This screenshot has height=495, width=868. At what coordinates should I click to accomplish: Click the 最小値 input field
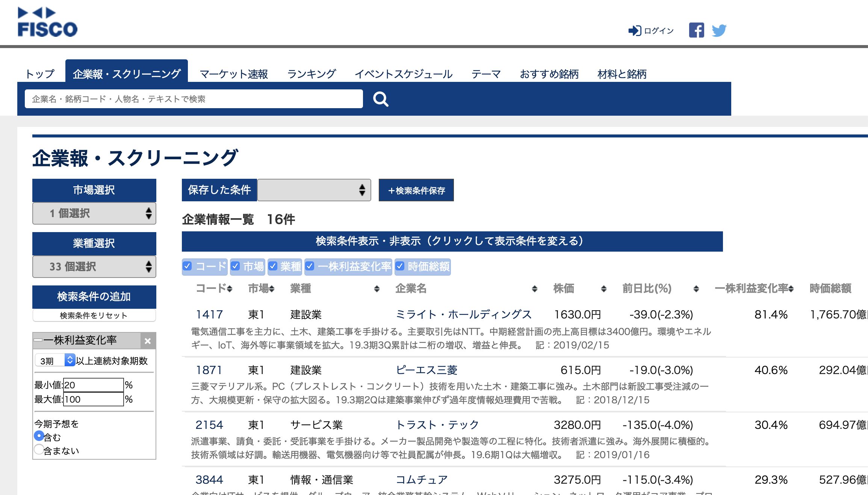click(x=94, y=385)
